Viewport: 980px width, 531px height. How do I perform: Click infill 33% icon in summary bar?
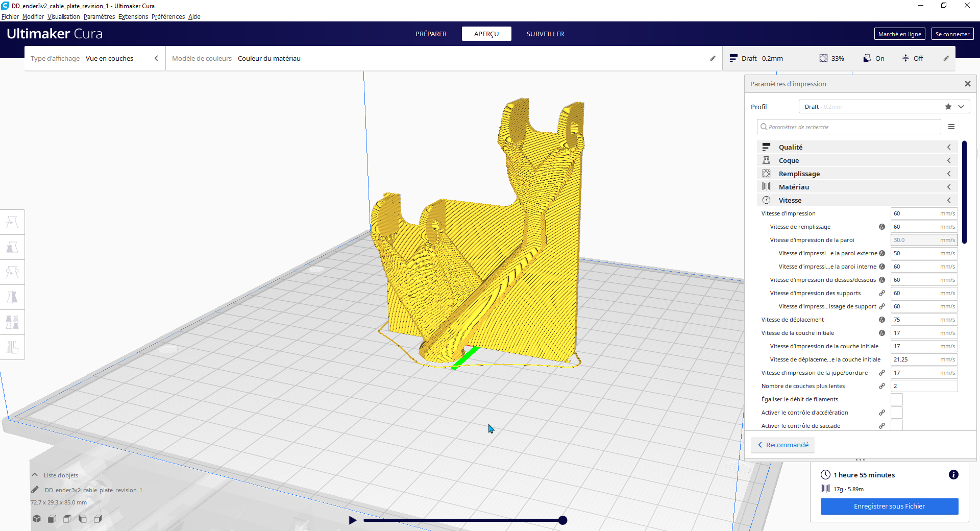[x=824, y=58]
